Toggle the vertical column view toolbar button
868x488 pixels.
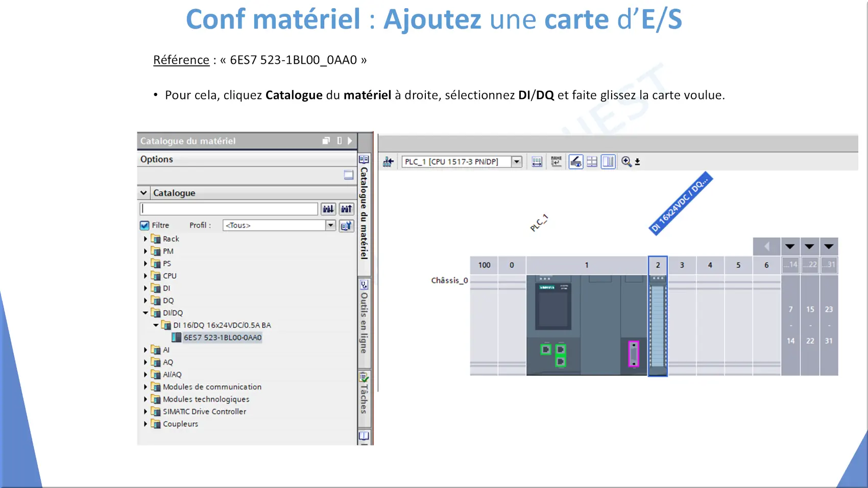point(608,162)
